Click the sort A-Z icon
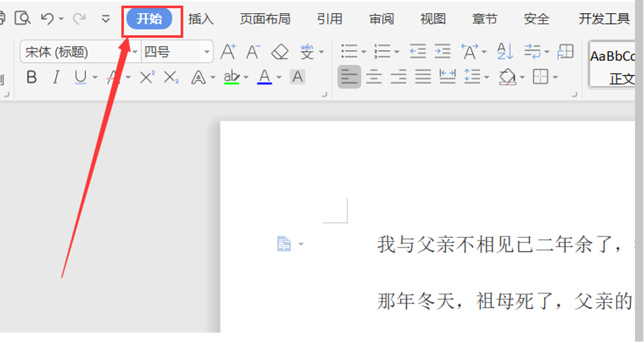The image size is (644, 343). pyautogui.click(x=505, y=52)
